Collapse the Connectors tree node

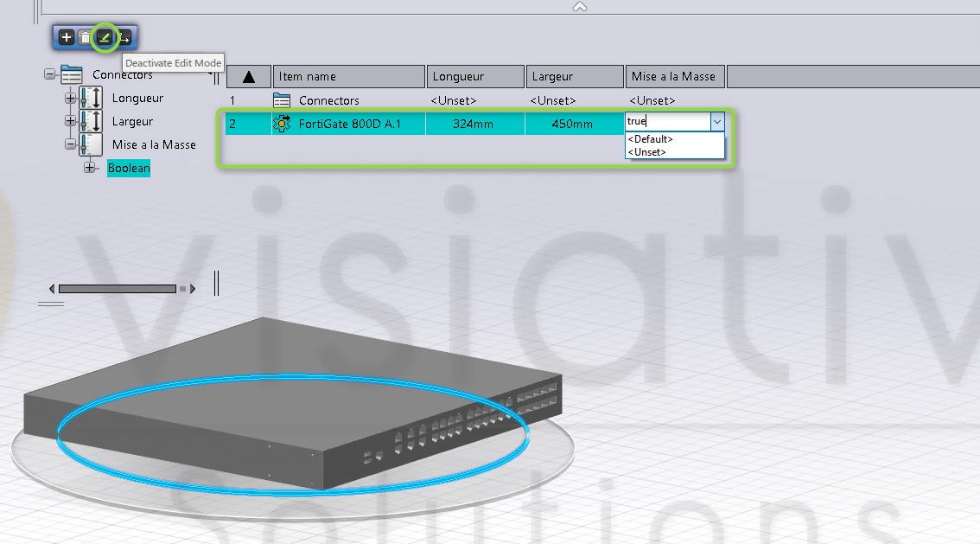pos(49,74)
